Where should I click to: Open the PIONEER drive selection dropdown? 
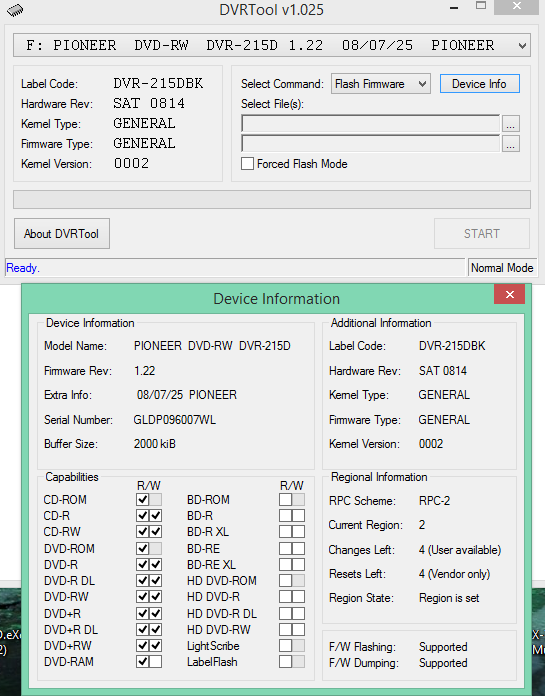pos(272,45)
